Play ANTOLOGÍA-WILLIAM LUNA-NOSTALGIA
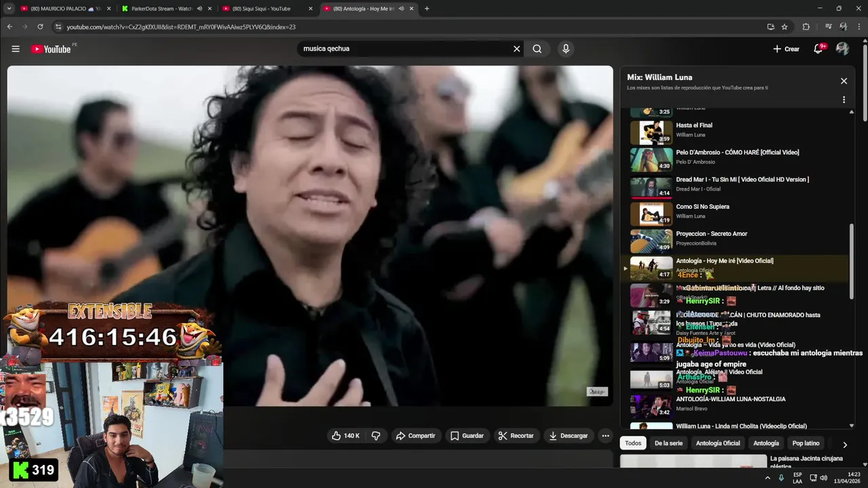The height and width of the screenshot is (488, 868). point(736,406)
